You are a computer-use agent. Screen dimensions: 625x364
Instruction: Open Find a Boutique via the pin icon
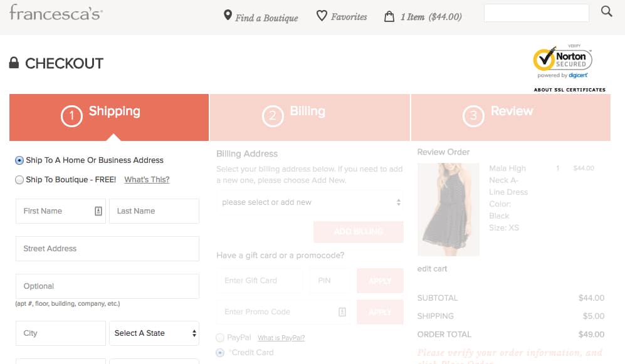(x=228, y=17)
